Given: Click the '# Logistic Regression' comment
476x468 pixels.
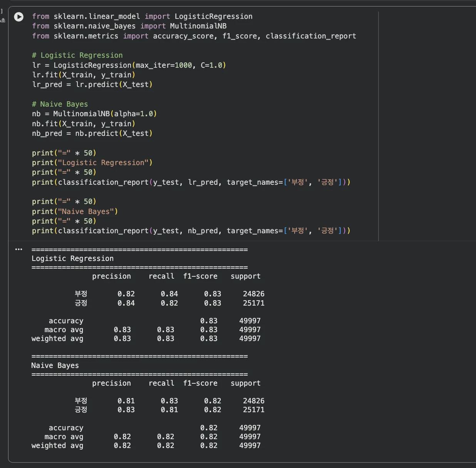Looking at the screenshot, I should pyautogui.click(x=77, y=55).
